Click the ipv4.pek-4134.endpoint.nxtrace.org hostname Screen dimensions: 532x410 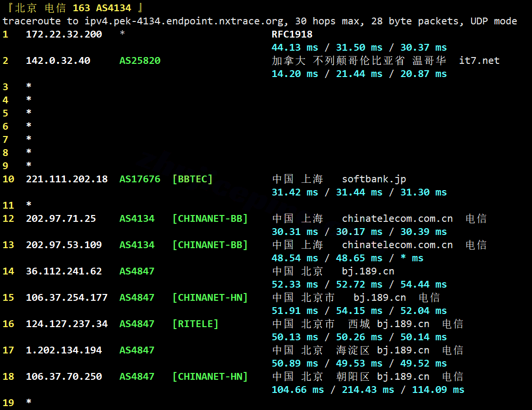(x=183, y=21)
